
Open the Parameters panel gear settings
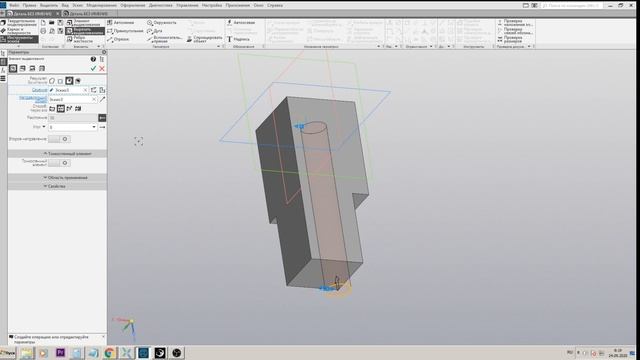click(x=104, y=52)
